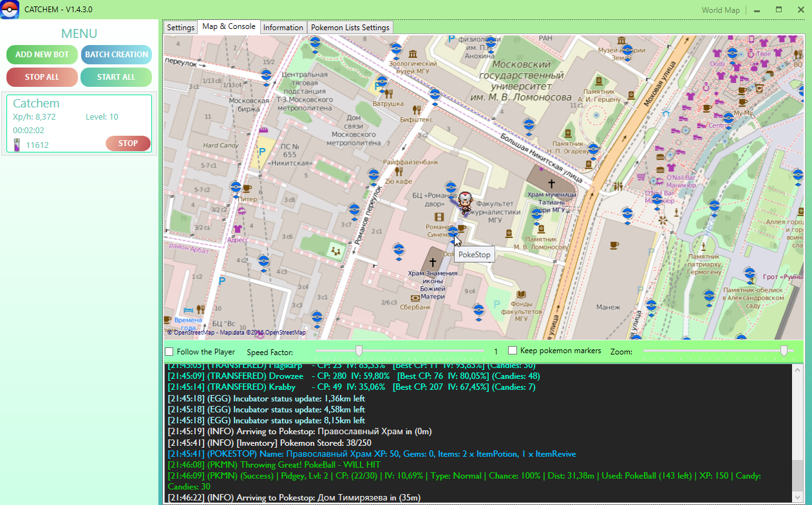Click the console scrollbar down arrow
Viewport: 812px width, 505px height.
click(x=798, y=497)
